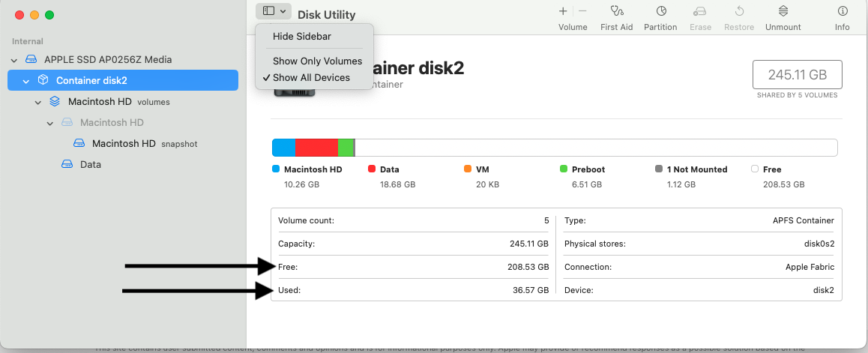The width and height of the screenshot is (868, 353).
Task: Minimize window with the yellow button
Action: click(x=34, y=15)
